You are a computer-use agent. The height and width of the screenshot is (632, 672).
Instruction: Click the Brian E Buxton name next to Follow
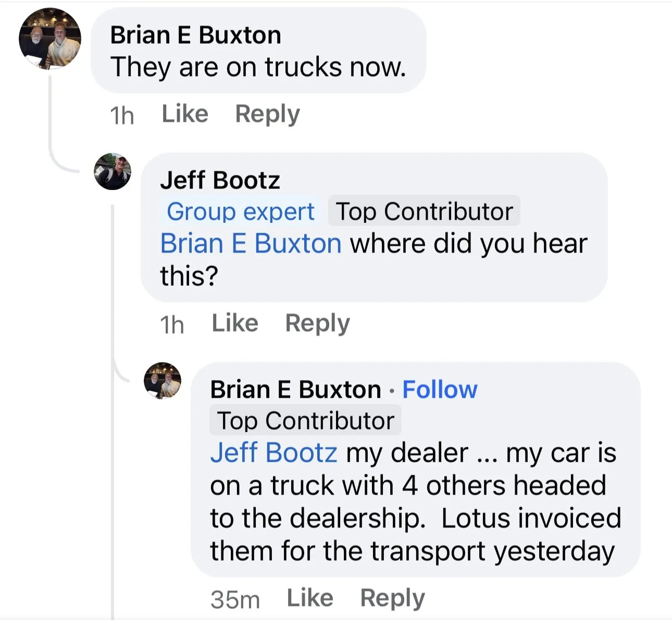(x=295, y=389)
